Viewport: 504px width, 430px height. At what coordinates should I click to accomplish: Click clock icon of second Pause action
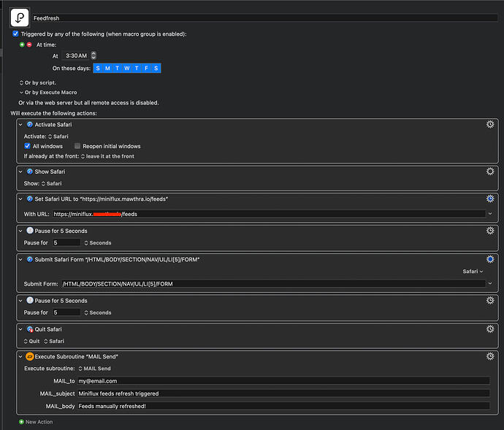click(x=29, y=300)
